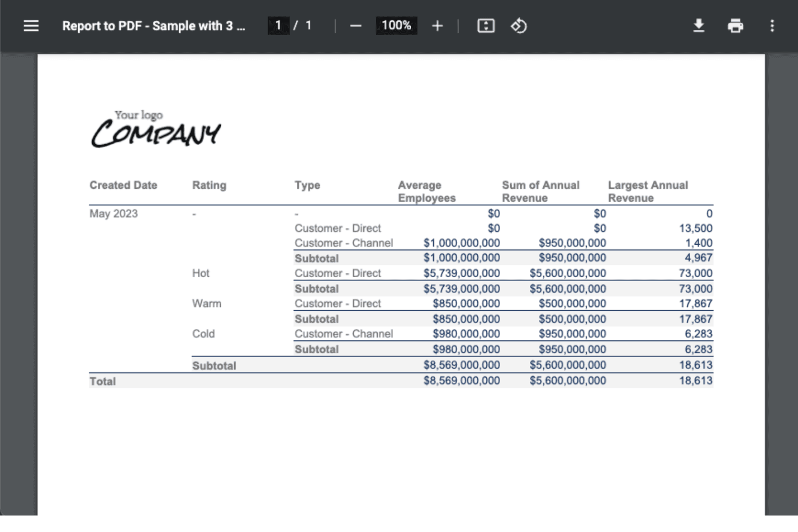The image size is (798, 532).
Task: Click $850,000,000 in the Warm Customer - Direct row
Action: tap(466, 304)
